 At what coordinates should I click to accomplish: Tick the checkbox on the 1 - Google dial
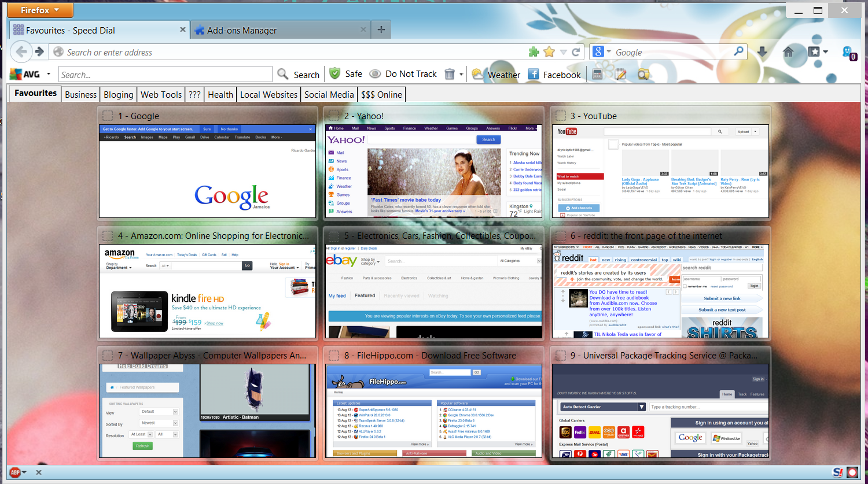tap(108, 116)
